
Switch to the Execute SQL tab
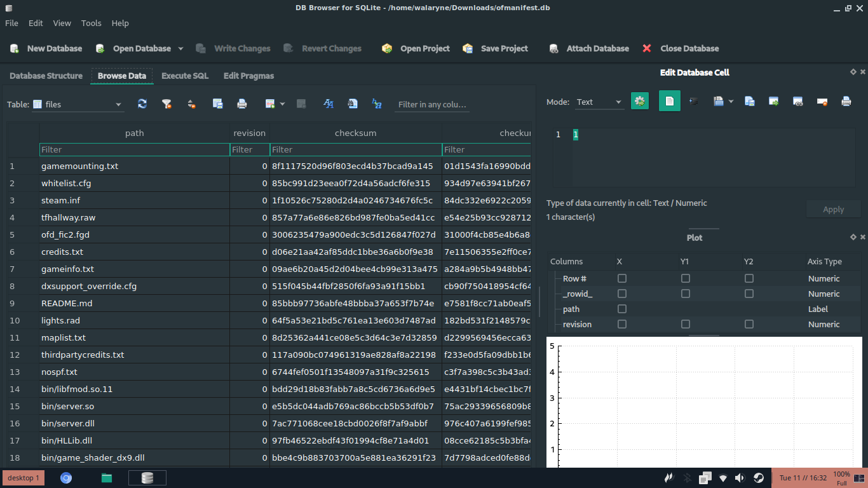(x=184, y=75)
